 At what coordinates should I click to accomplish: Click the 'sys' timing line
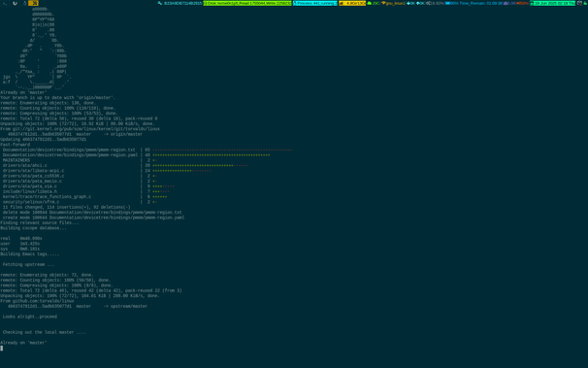point(19,250)
